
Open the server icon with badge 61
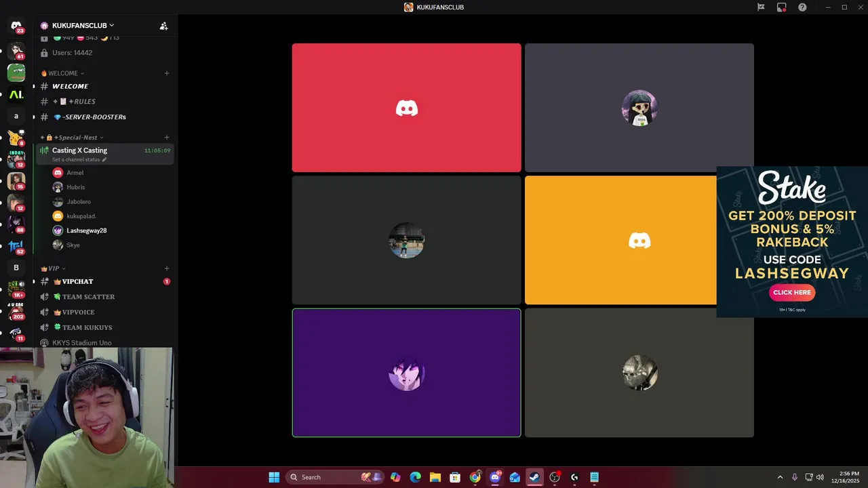[16, 51]
